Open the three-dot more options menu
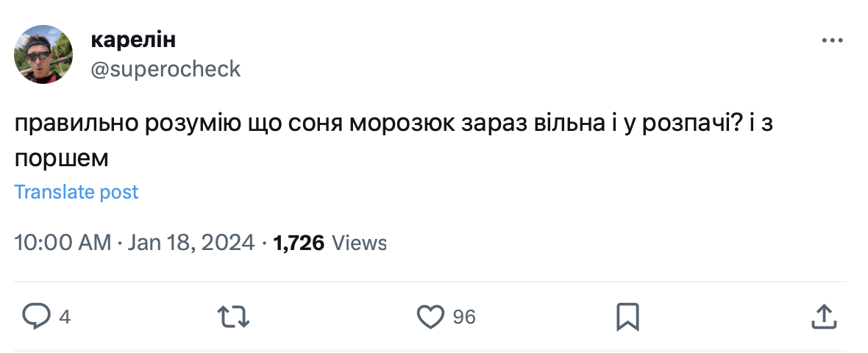Viewport: 868px width, 353px height. coord(831,40)
